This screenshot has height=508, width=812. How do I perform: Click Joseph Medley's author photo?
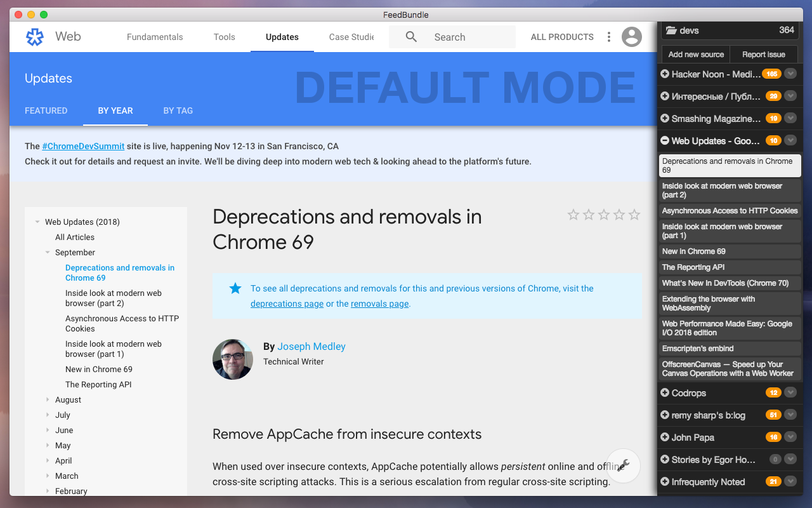pyautogui.click(x=233, y=359)
